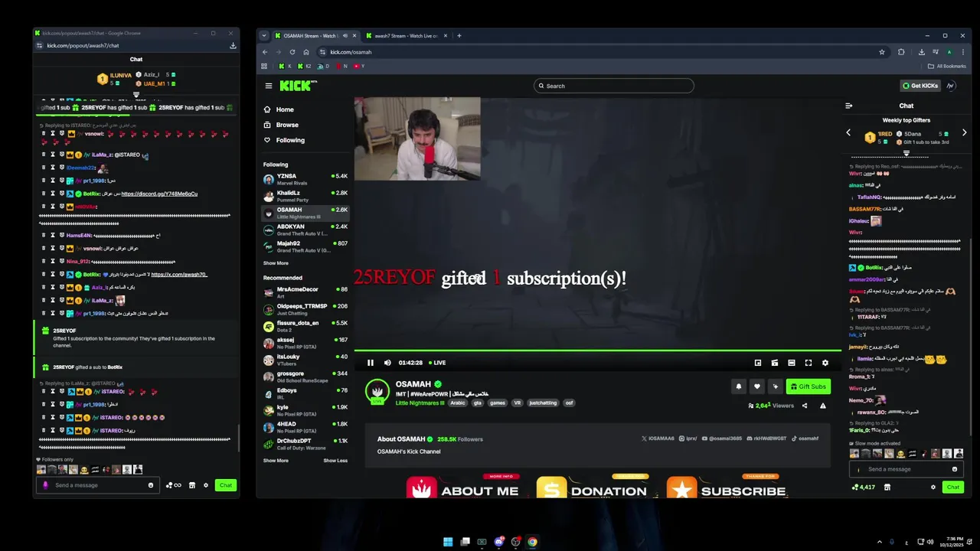
Task: Open the Chrome tab search dropdown
Action: click(264, 36)
